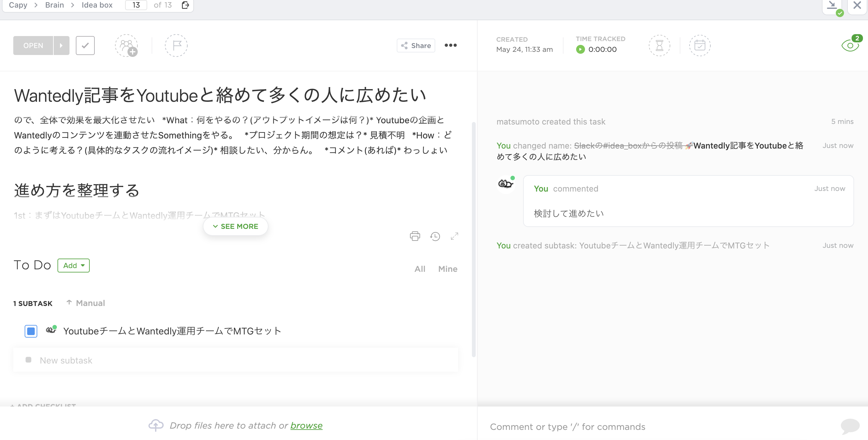Share this task
868x440 pixels.
[x=416, y=46]
